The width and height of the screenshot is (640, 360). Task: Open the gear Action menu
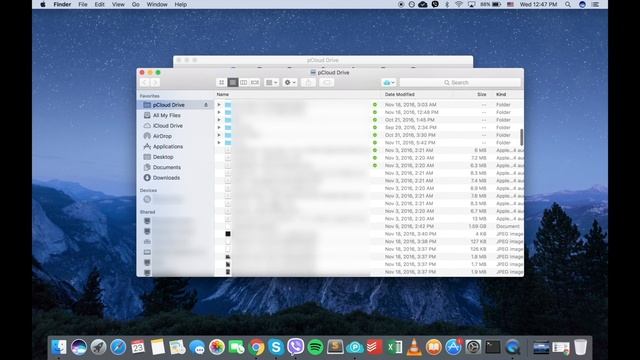[290, 82]
